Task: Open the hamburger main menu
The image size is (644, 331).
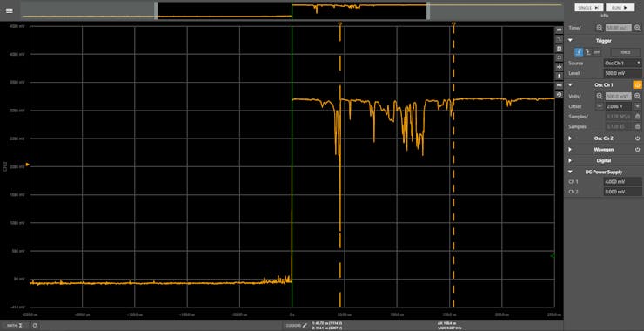Action: [9, 10]
